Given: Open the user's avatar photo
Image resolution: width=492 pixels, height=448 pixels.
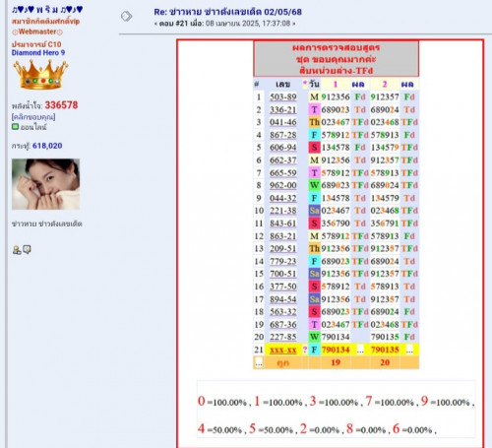Looking at the screenshot, I should [x=45, y=184].
